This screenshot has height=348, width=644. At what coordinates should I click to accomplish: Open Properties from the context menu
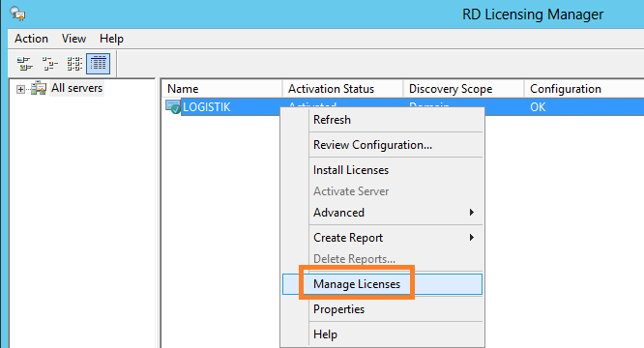tap(382, 309)
